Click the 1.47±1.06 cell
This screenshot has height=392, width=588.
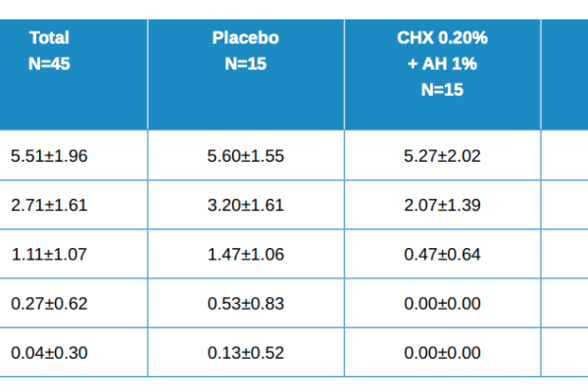(245, 254)
